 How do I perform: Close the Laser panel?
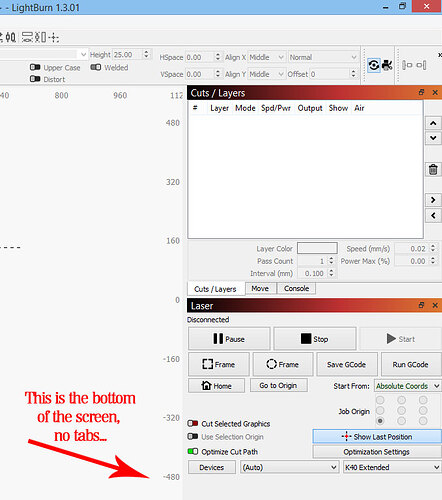point(435,305)
